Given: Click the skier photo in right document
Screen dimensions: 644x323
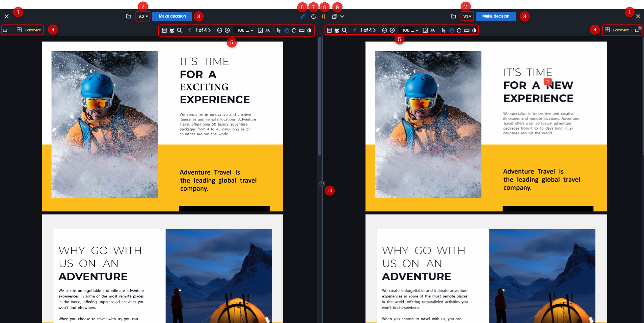Looking at the screenshot, I should pos(428,125).
